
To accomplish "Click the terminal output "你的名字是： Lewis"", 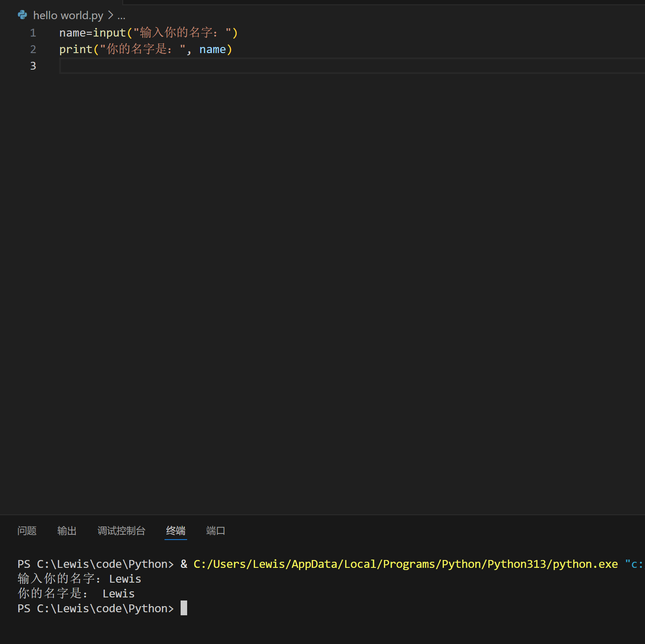I will click(76, 594).
